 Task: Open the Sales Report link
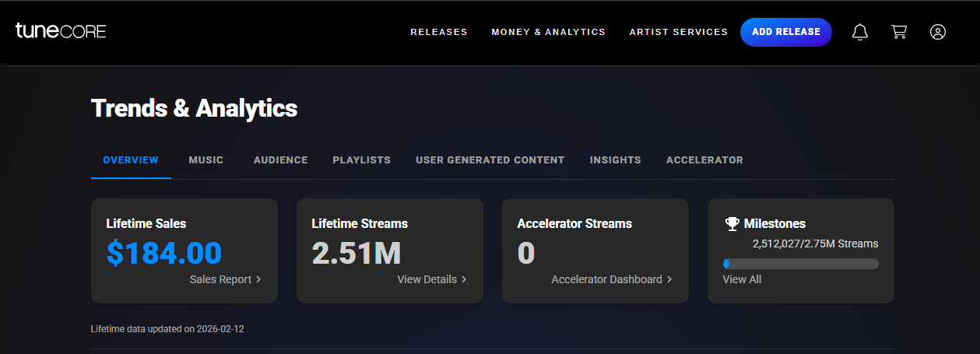(225, 279)
